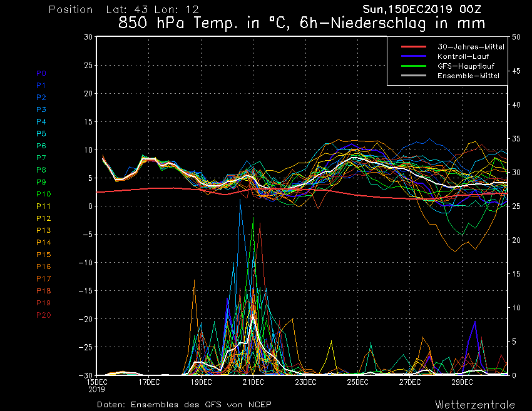
Task: Click the Daten source credit line
Action: click(x=184, y=404)
